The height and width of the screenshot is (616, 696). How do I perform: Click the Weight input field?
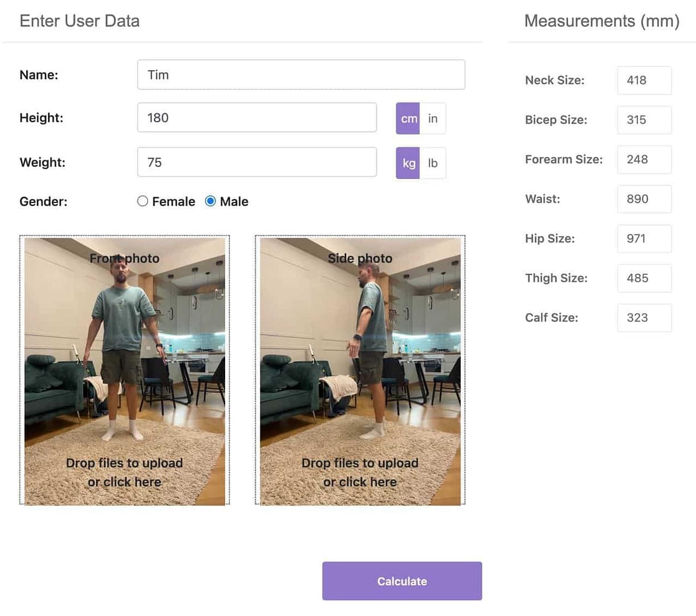click(x=257, y=163)
